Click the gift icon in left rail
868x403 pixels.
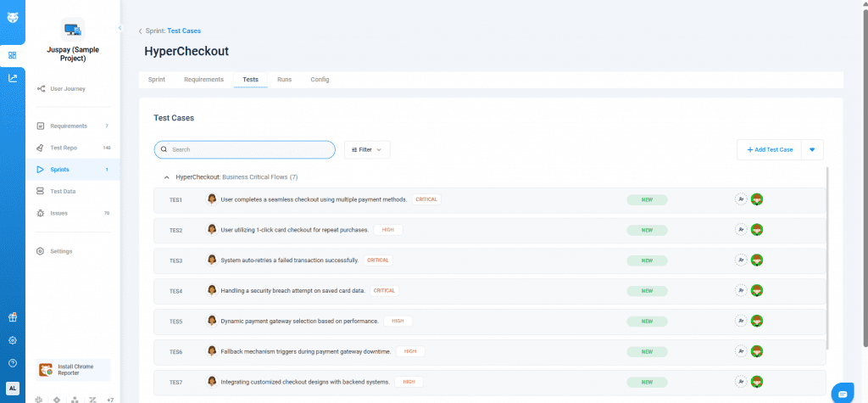[12, 317]
